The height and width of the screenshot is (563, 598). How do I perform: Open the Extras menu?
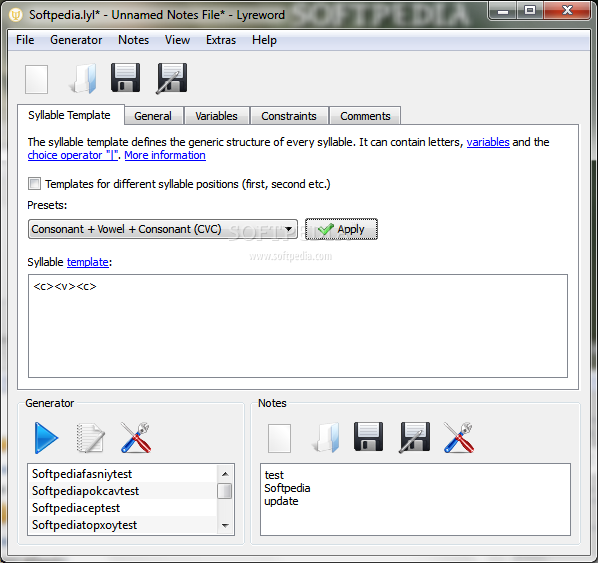coord(221,40)
